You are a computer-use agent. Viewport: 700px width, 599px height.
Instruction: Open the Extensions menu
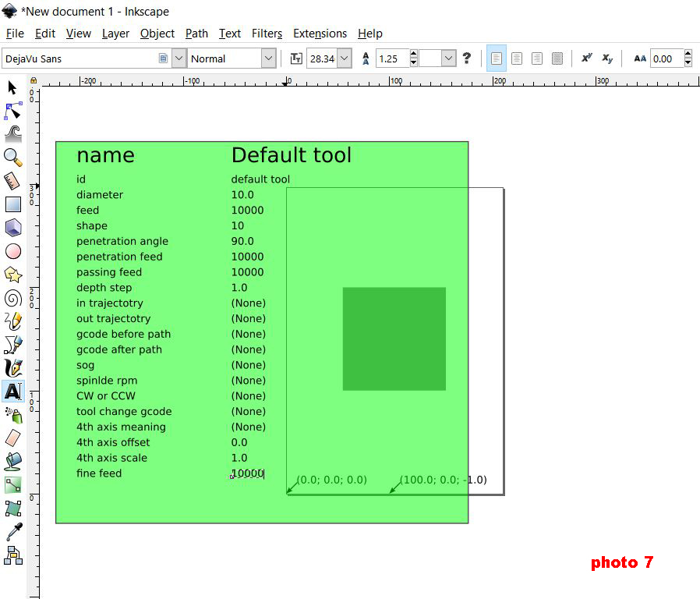point(320,34)
